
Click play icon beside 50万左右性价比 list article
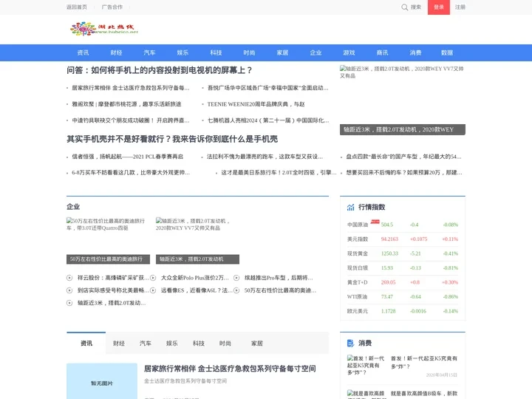click(236, 290)
